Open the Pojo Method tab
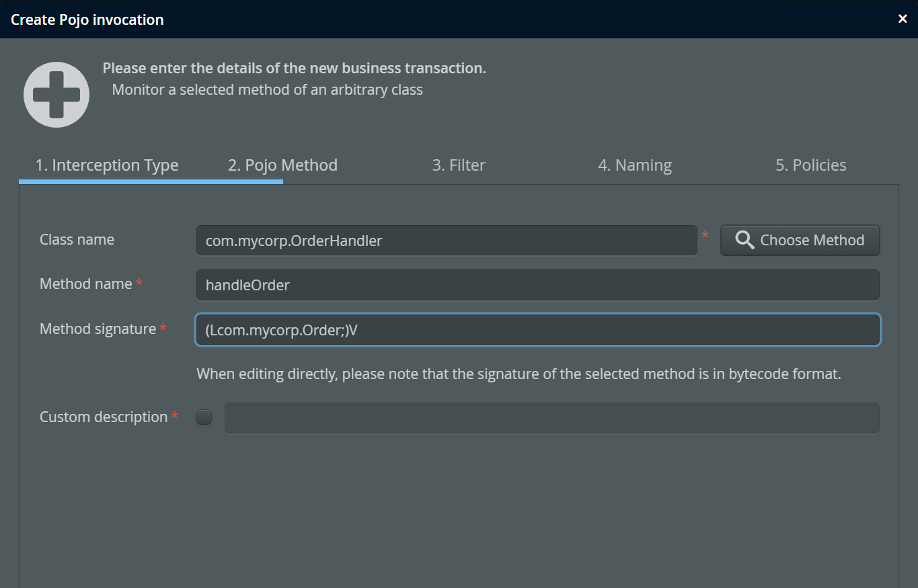 tap(282, 165)
